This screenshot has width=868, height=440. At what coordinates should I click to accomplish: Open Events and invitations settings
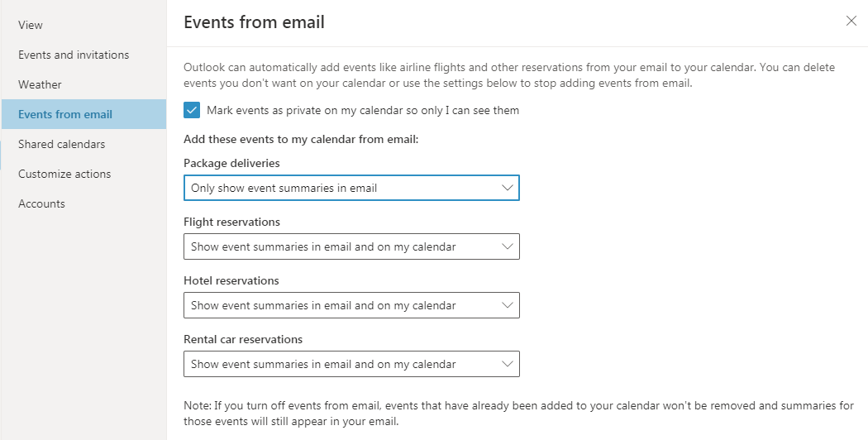point(74,55)
